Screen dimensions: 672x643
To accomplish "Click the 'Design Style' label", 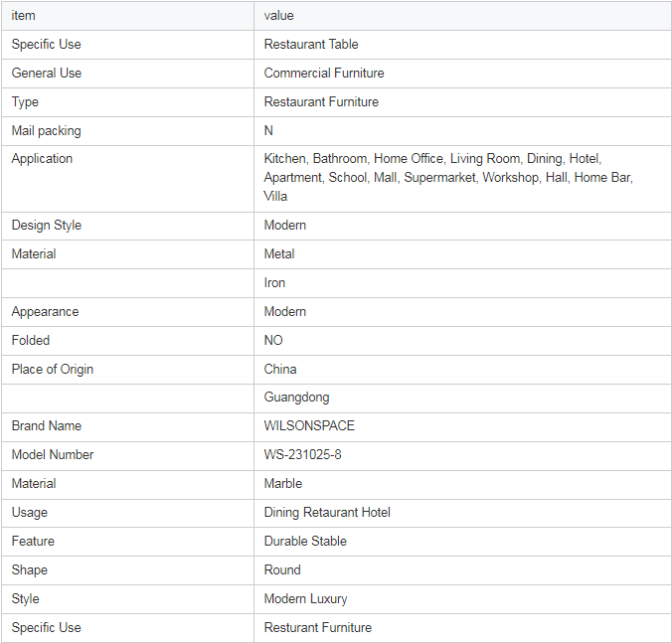I will pos(47,226).
